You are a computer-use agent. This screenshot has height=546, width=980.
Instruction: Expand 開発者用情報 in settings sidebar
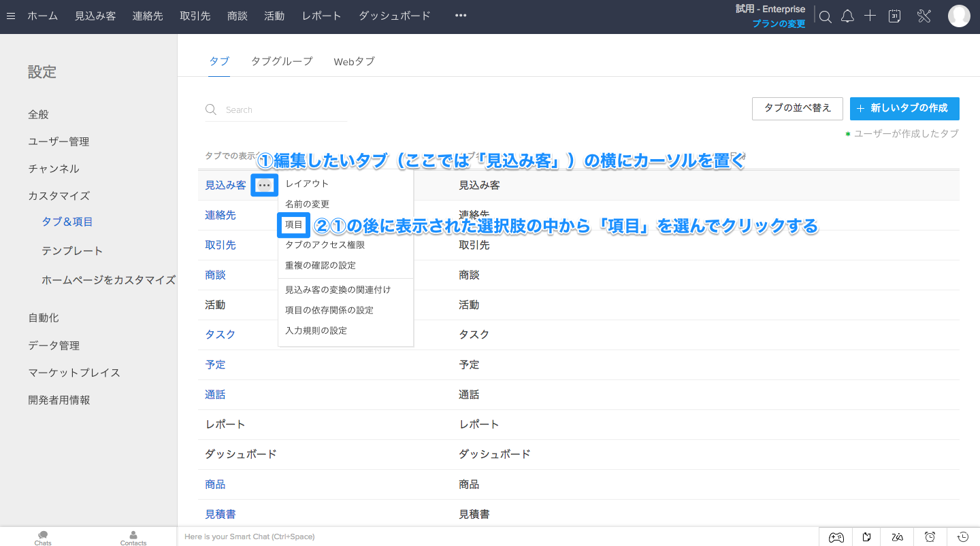click(x=59, y=400)
